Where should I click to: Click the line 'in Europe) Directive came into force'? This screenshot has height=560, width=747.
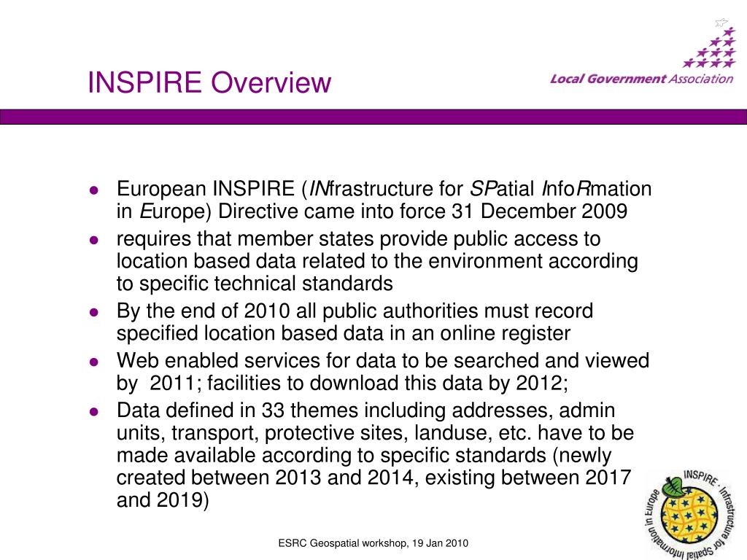[x=372, y=211]
